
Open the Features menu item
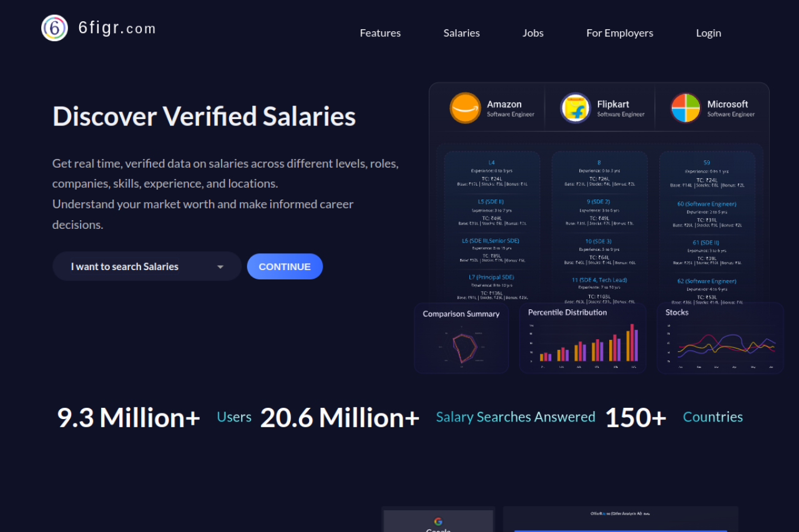380,33
